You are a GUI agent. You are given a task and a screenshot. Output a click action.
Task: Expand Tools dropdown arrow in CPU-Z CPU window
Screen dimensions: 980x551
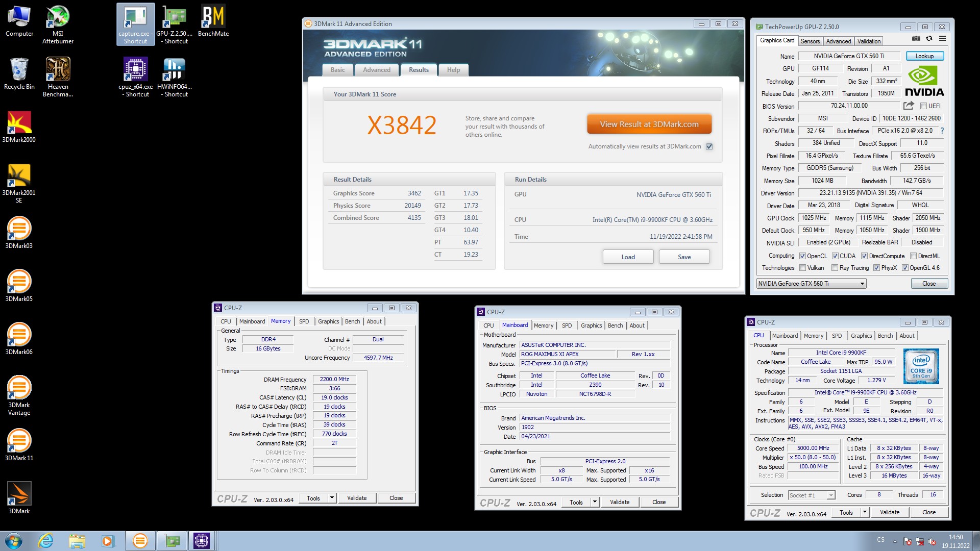point(865,512)
